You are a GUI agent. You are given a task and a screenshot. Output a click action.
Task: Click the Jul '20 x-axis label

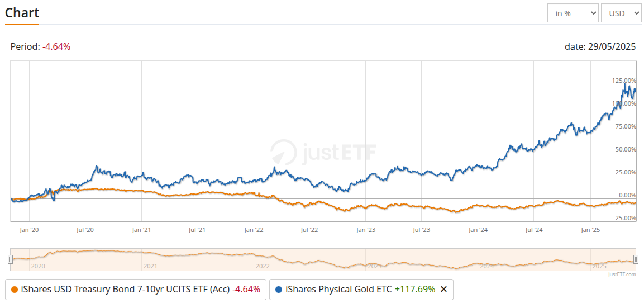(x=85, y=230)
